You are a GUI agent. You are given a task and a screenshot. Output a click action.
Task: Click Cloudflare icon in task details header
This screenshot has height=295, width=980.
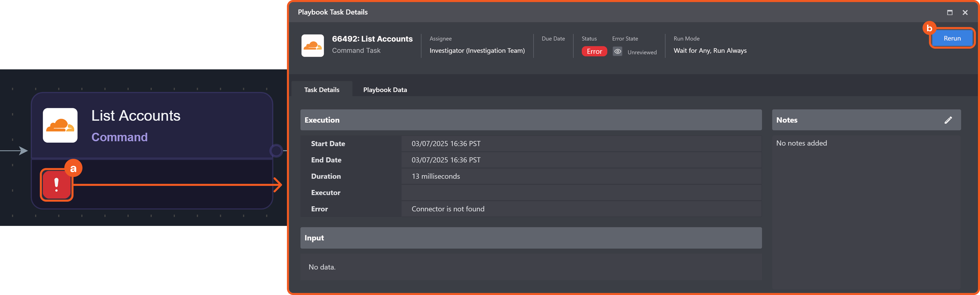point(312,46)
